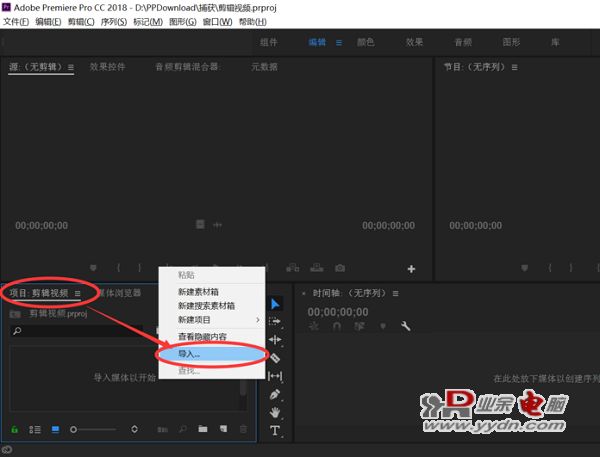
Task: Click the New Bin folder icon
Action: pyautogui.click(x=203, y=429)
